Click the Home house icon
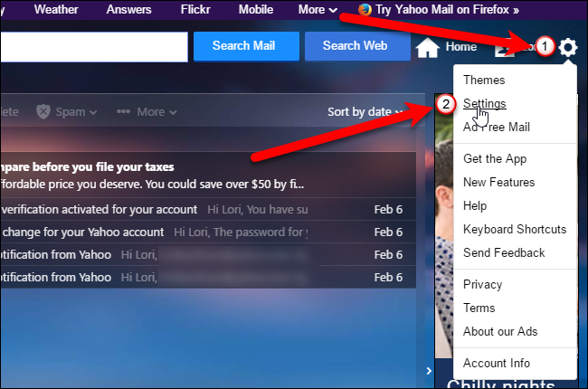The image size is (588, 389). click(428, 48)
